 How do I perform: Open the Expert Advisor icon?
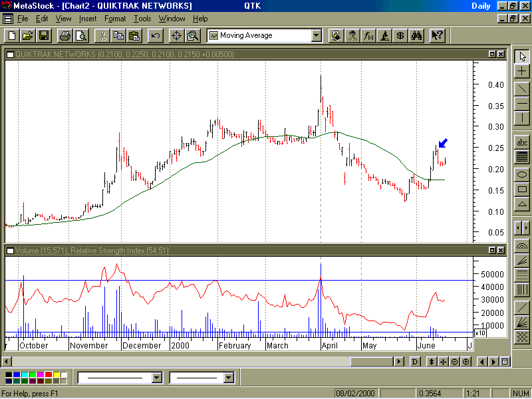(x=336, y=35)
